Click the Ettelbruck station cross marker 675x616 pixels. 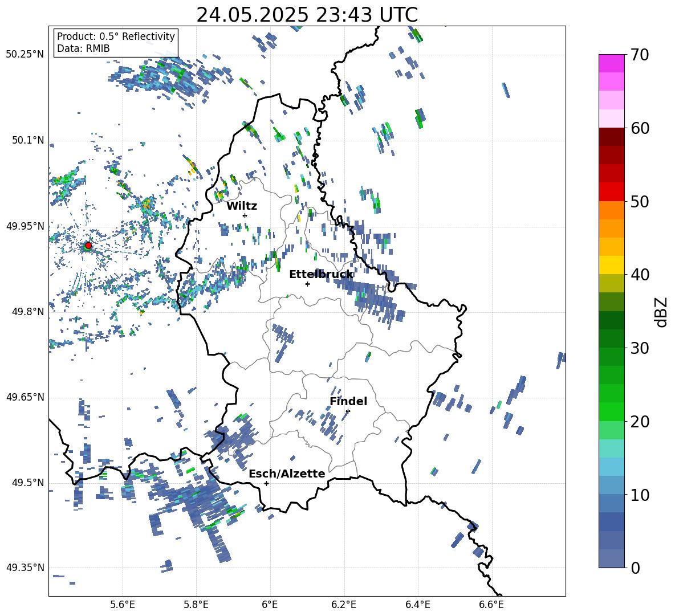307,284
